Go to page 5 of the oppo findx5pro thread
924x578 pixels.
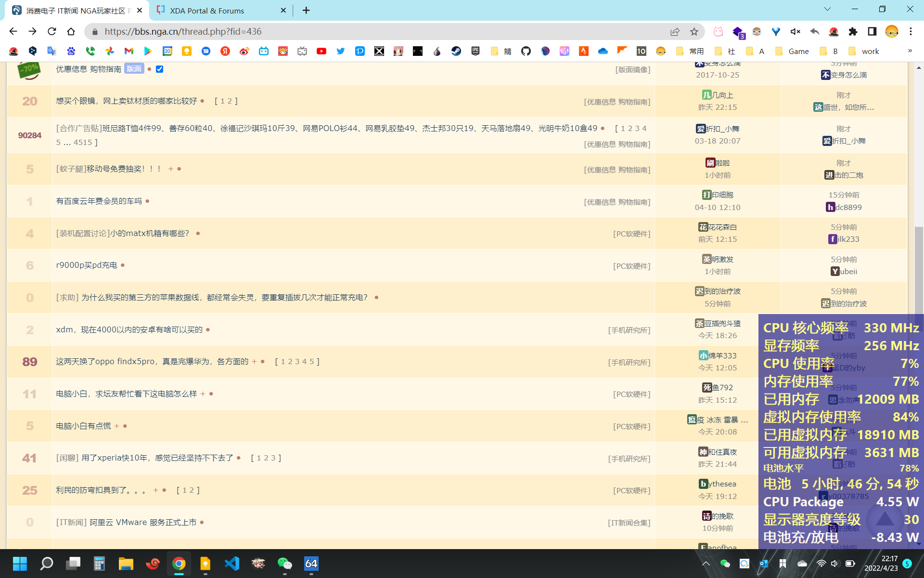(311, 362)
